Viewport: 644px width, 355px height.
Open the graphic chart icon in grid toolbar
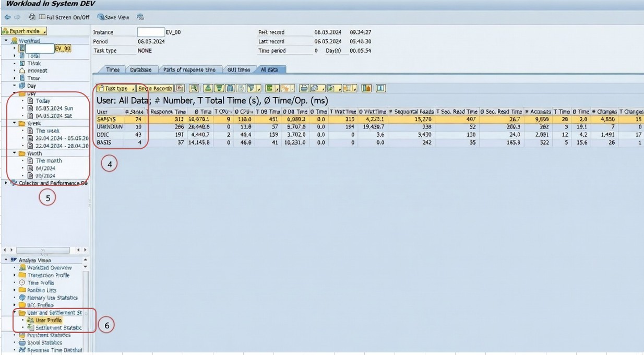coord(366,88)
